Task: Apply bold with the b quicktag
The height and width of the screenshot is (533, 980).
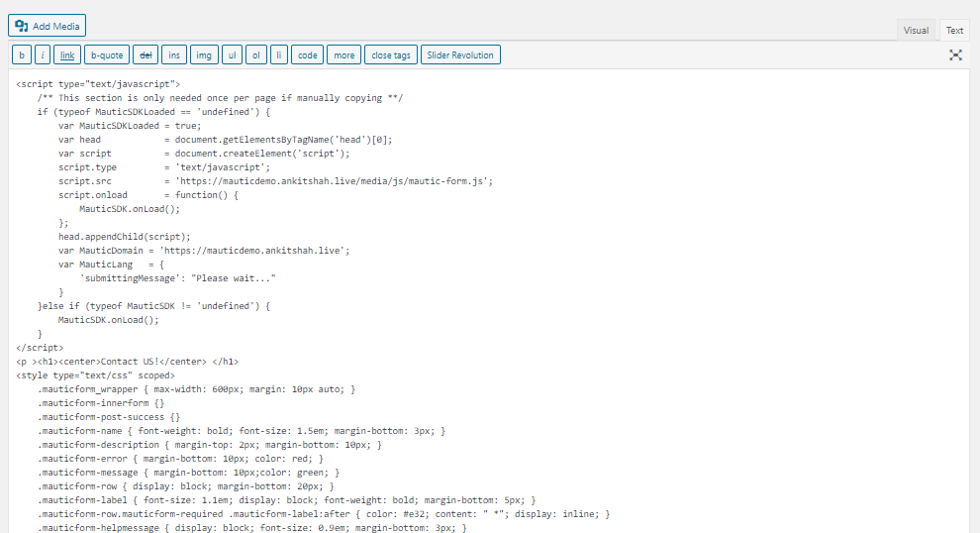Action: tap(22, 55)
